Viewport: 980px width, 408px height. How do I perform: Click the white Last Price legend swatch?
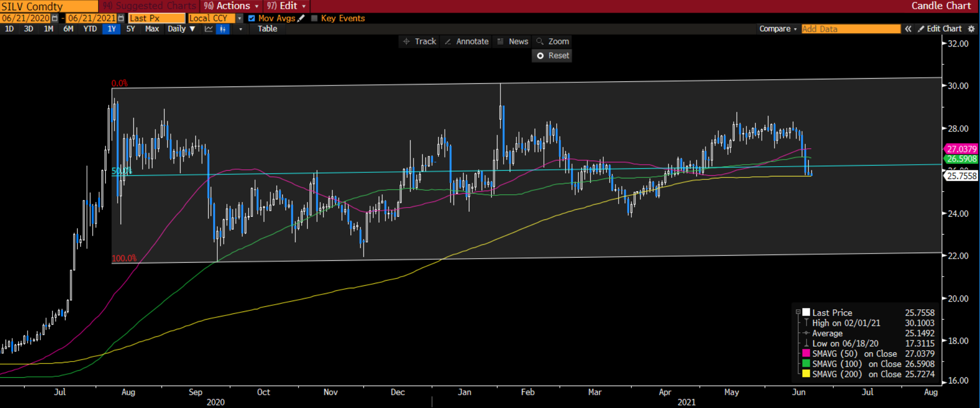[806, 312]
